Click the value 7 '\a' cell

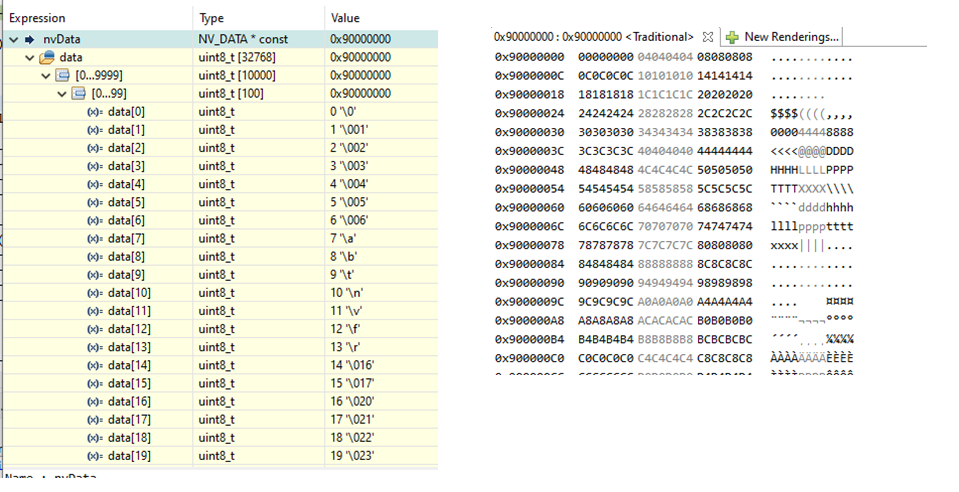[x=382, y=239]
